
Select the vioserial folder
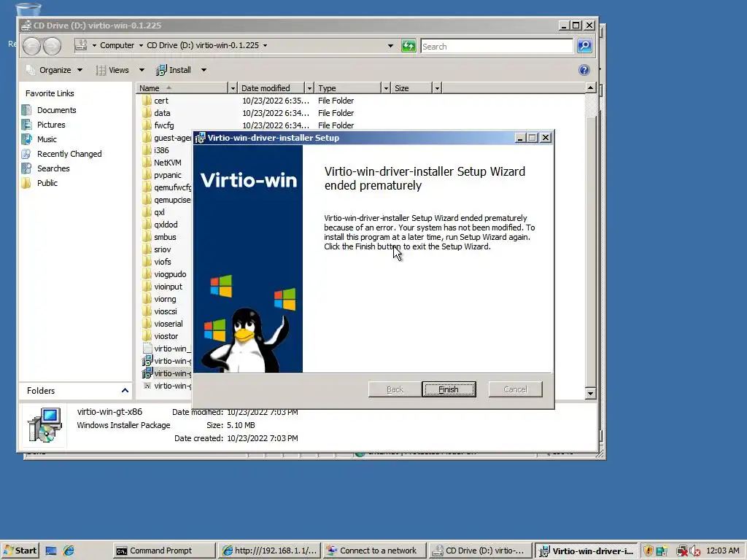click(x=169, y=323)
